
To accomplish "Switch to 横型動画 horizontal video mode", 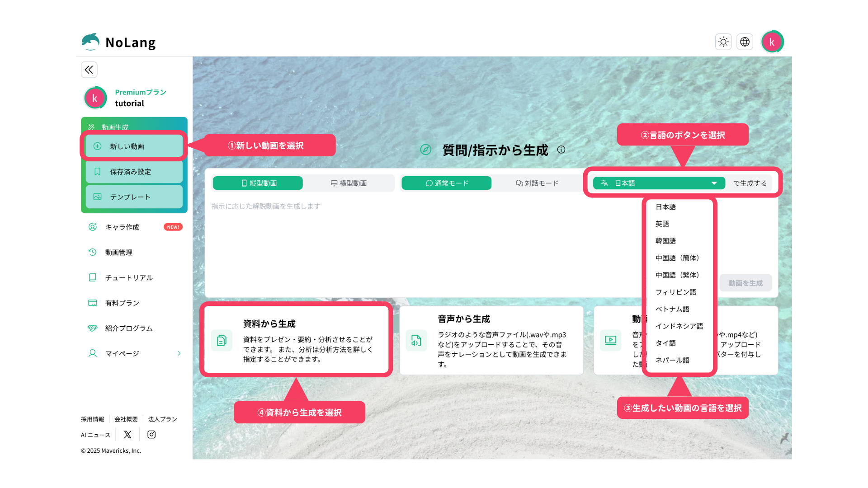I will click(x=349, y=183).
